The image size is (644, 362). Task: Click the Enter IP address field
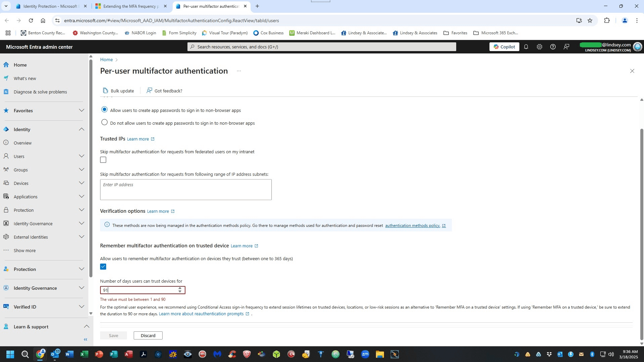[185, 189]
